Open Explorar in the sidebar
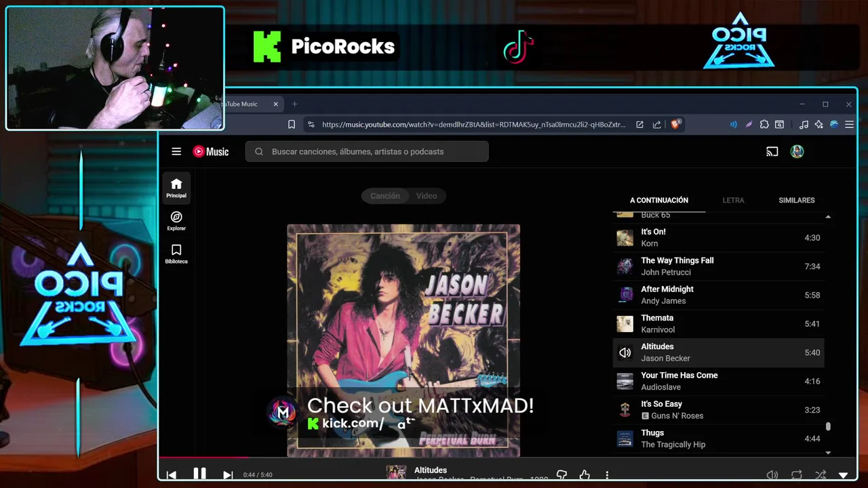868x488 pixels. click(176, 221)
